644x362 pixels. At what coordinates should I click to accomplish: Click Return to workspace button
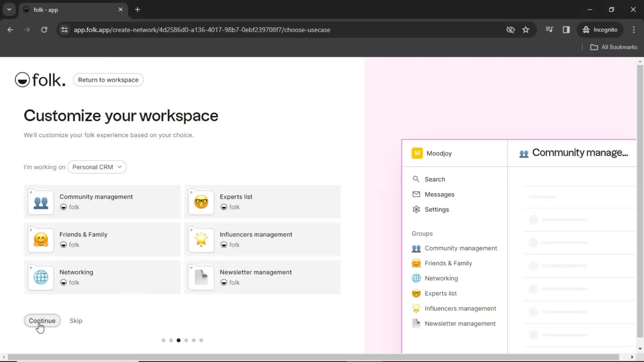pos(108,79)
